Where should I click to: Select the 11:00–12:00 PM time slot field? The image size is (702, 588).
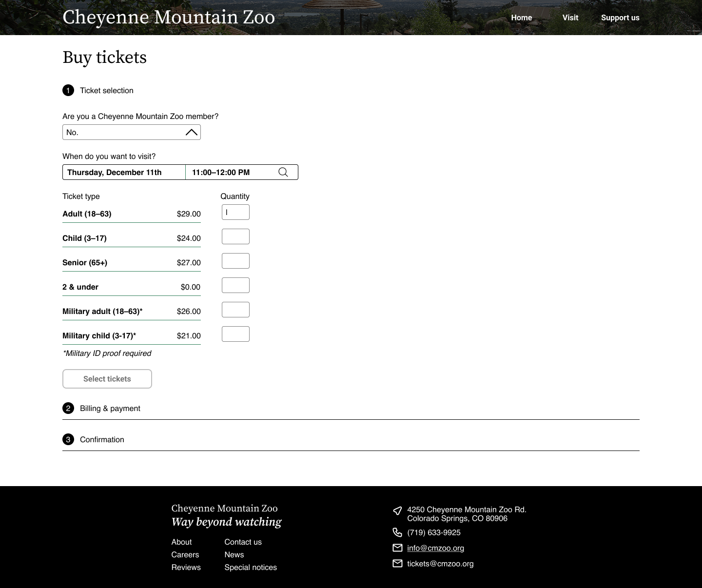click(242, 172)
